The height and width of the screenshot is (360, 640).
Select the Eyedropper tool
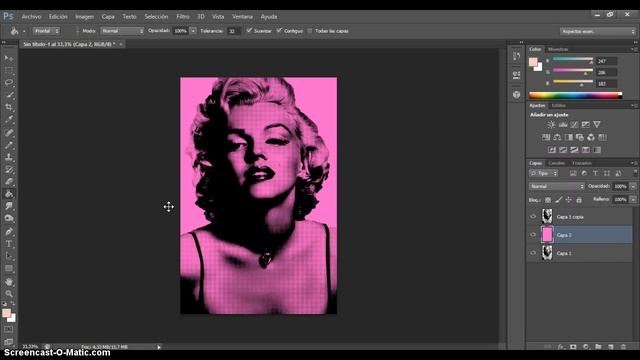9,120
